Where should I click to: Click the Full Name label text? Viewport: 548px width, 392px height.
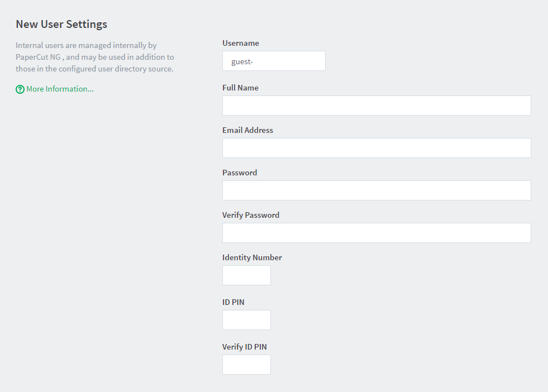click(240, 88)
